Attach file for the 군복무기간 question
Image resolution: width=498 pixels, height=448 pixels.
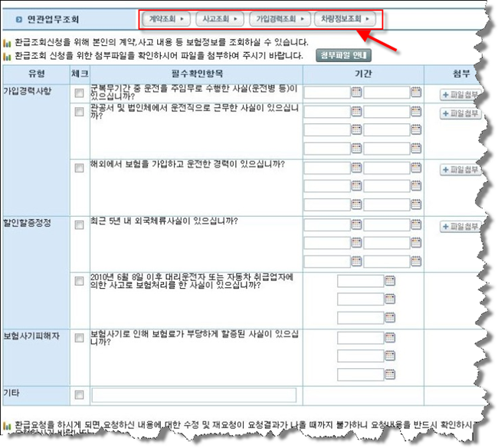pos(460,95)
